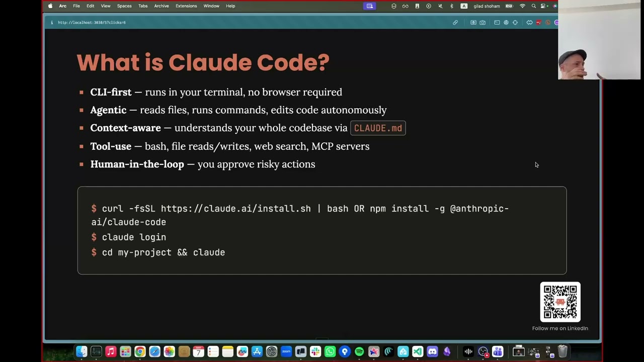Screen dimensions: 644x362
Task: Open the Help menu
Action: pos(230,6)
